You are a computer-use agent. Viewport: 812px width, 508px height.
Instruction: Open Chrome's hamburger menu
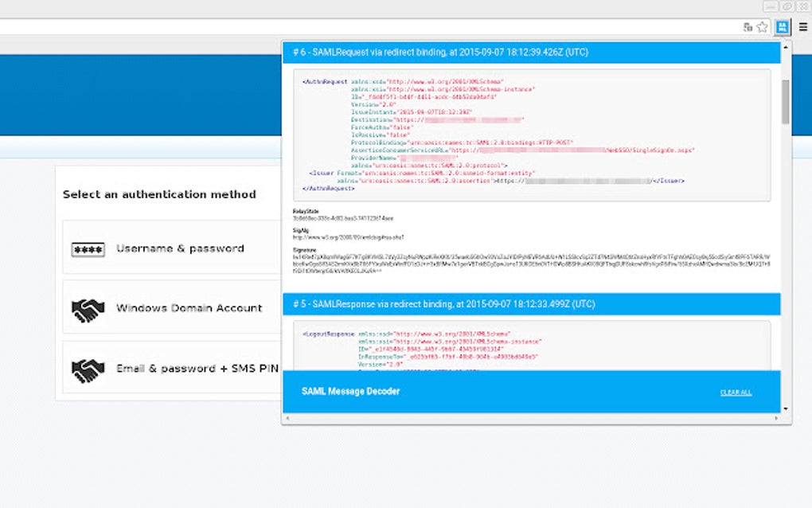click(x=804, y=26)
